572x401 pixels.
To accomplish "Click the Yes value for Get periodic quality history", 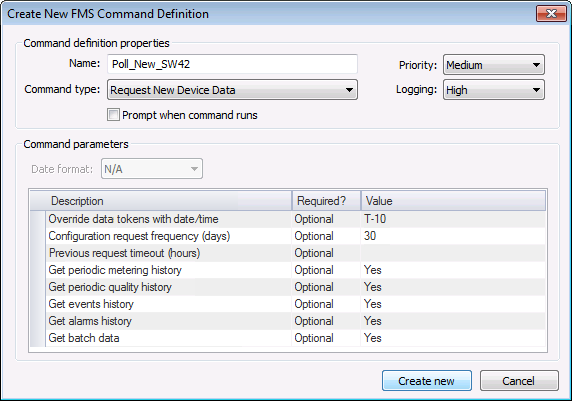I will pyautogui.click(x=453, y=287).
